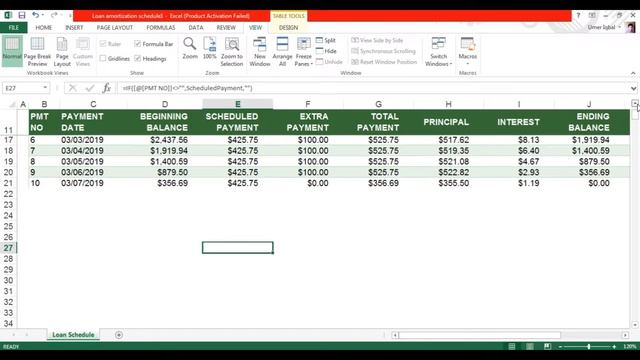Select the $1.19 interest cell
Viewport: 640px width, 360px height.
click(x=519, y=183)
